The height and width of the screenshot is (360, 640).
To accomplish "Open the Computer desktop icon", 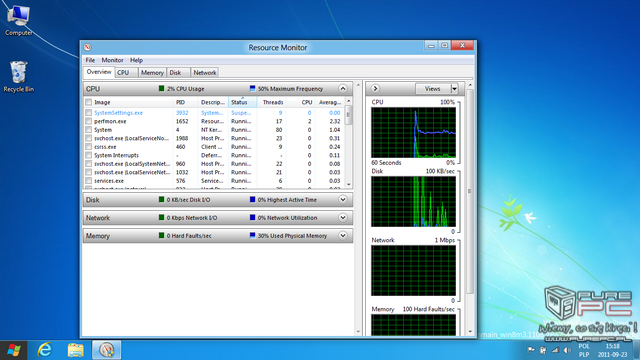I will pos(18,20).
